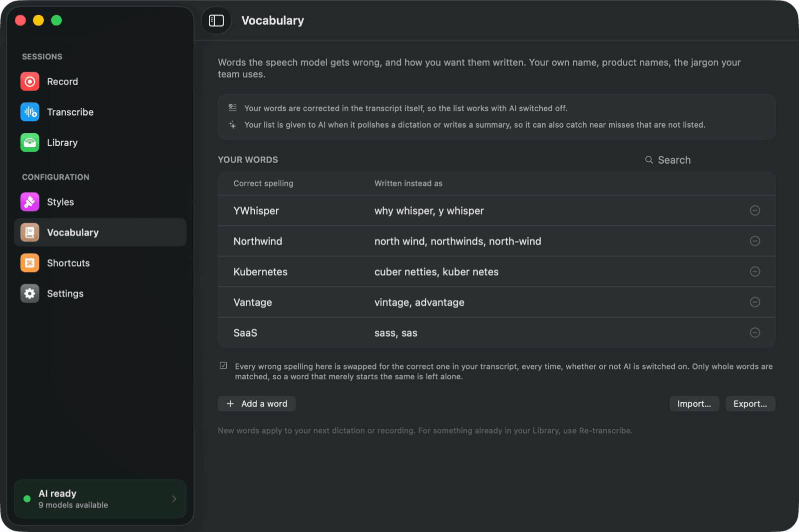Delete the Vantage row
Screen dimensions: 799x532
click(x=755, y=302)
